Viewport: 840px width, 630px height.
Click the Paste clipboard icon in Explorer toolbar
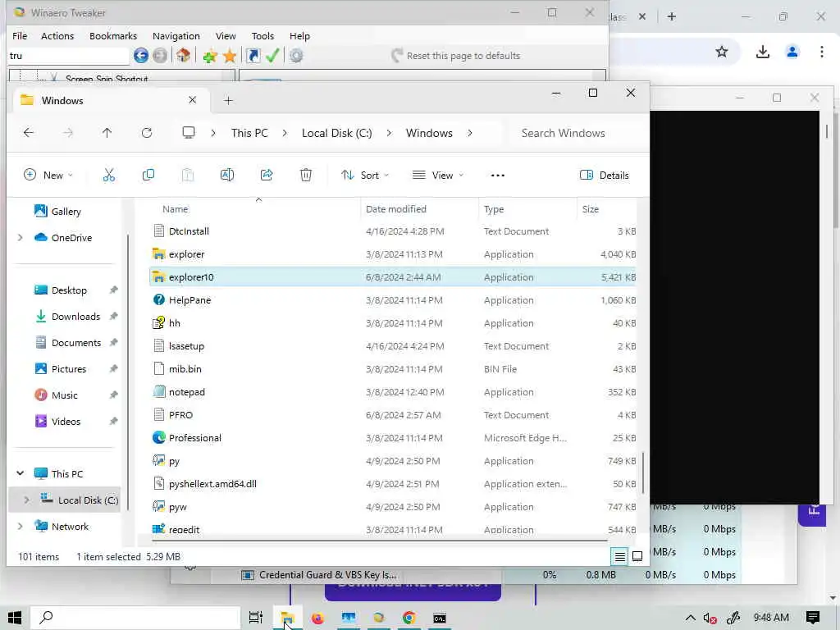click(188, 176)
